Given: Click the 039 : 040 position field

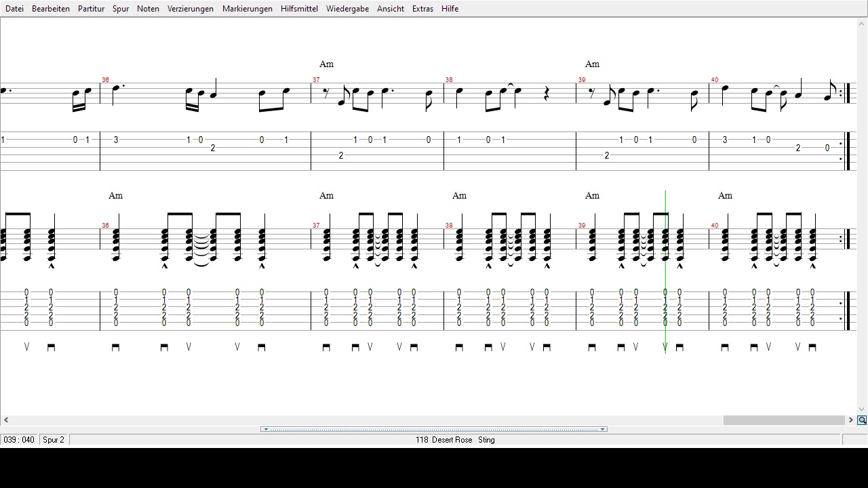Looking at the screenshot, I should [x=19, y=440].
